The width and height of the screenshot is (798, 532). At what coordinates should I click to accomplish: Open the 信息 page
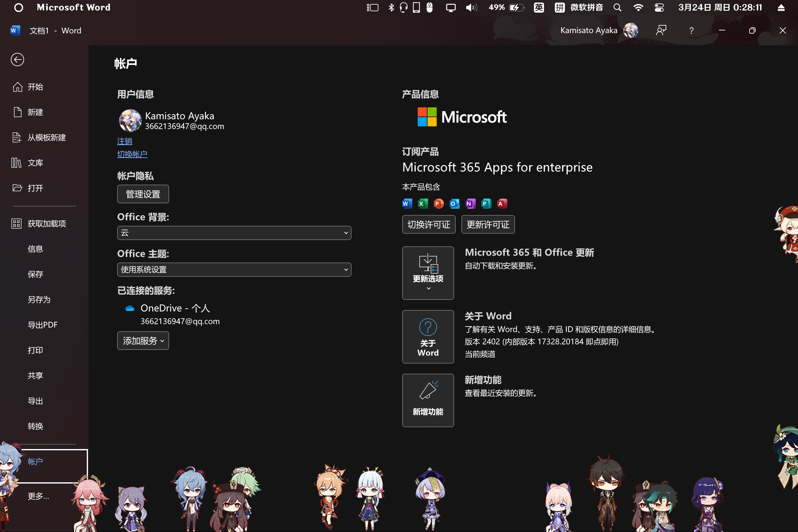click(35, 249)
